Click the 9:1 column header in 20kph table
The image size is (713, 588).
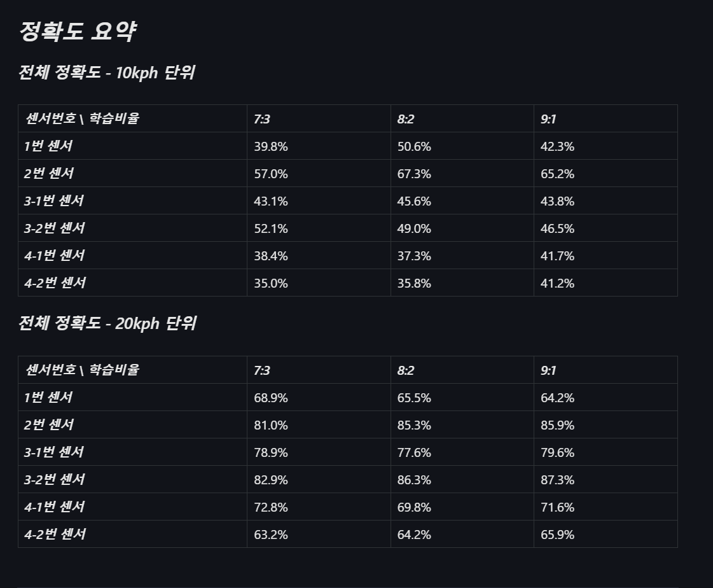coord(549,370)
